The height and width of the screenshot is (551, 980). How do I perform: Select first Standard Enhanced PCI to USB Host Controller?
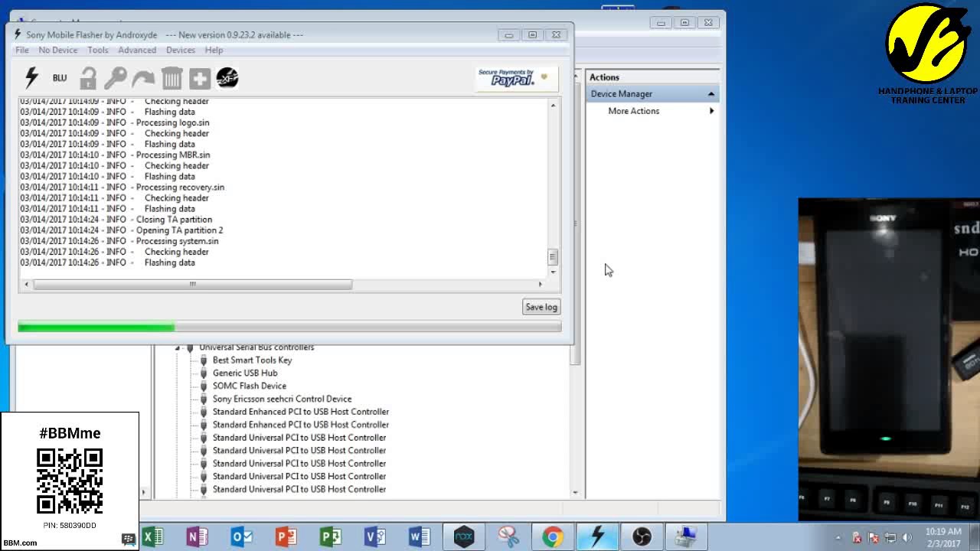tap(301, 412)
